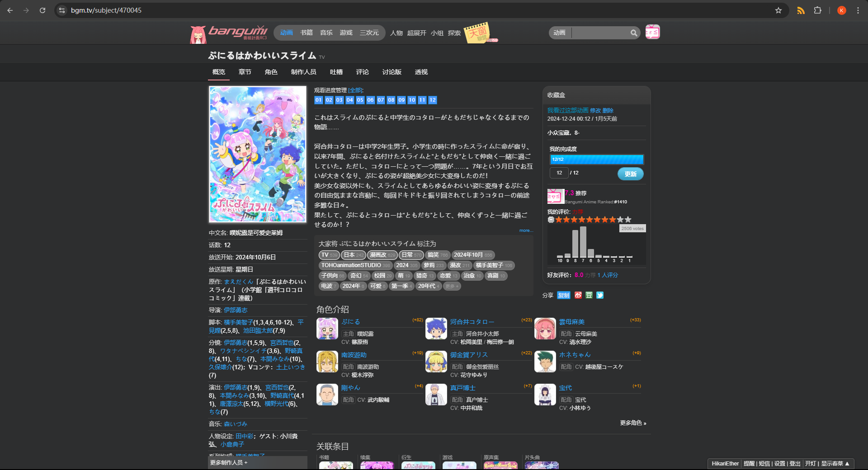Viewport: 868px width, 470px height.
Task: Click rating bar for score 7
Action: 583,242
